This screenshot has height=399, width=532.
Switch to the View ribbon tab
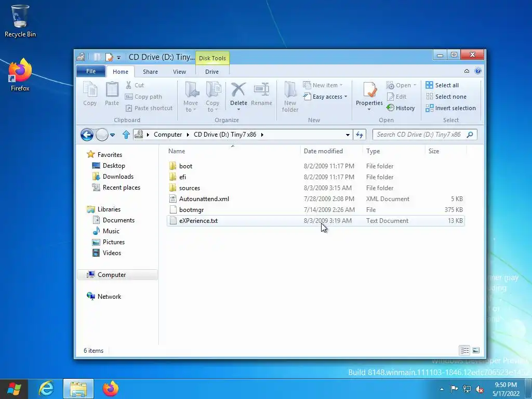[x=179, y=72]
